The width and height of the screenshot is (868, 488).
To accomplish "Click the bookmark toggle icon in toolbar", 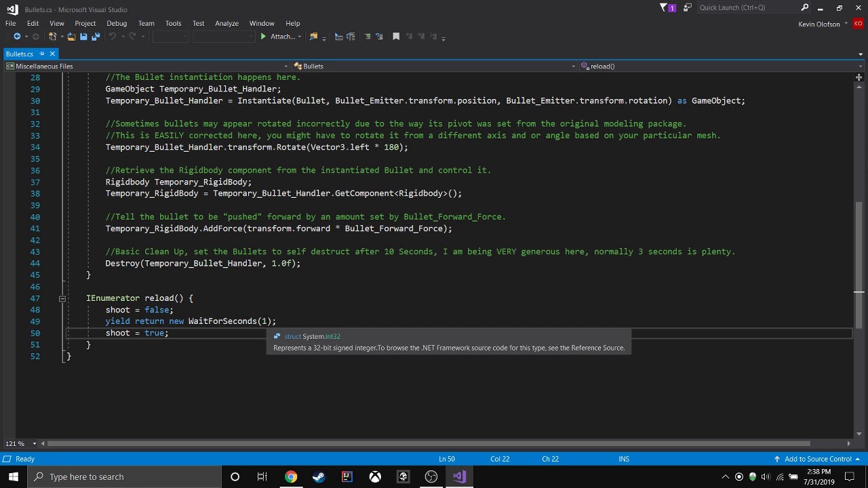I will pos(396,37).
